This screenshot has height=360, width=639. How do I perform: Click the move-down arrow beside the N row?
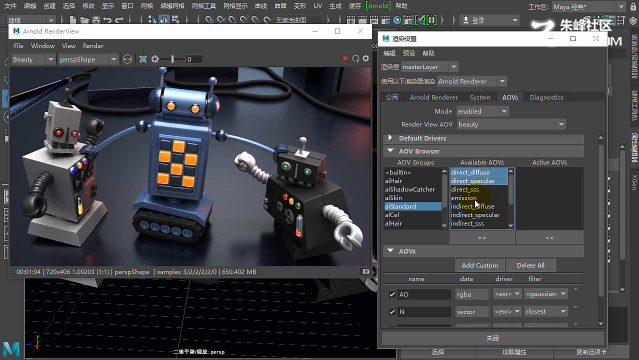click(x=575, y=307)
